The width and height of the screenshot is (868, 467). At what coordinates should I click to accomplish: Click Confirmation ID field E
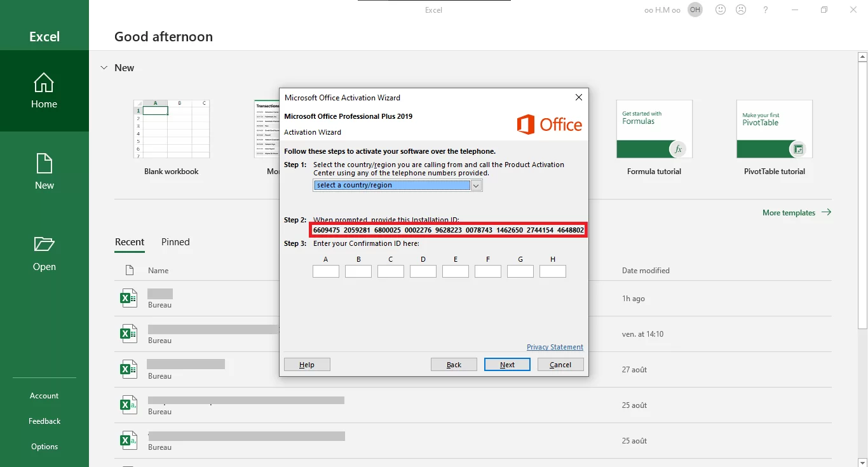(456, 271)
